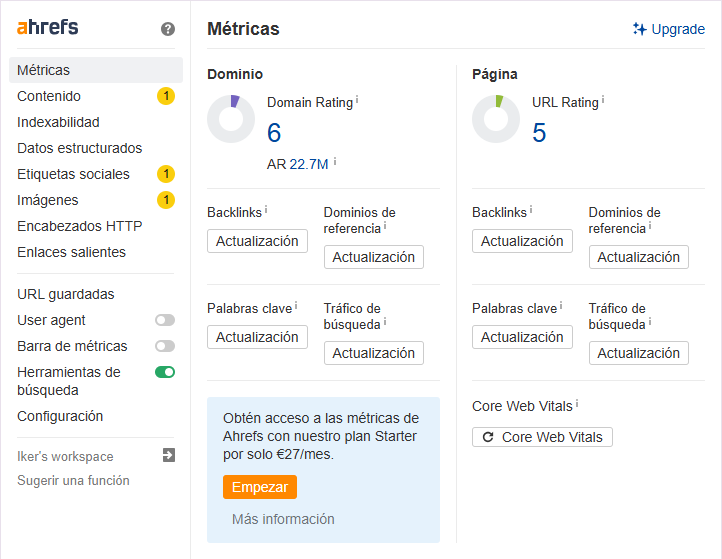Click Actualización under Dominio Palabras clave
The width and height of the screenshot is (722, 559).
click(x=257, y=337)
